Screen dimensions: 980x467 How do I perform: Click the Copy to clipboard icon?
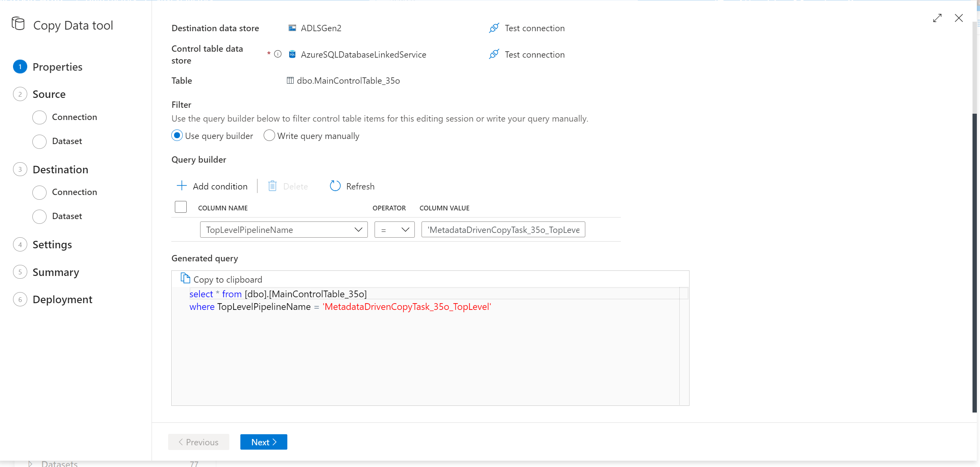click(186, 279)
